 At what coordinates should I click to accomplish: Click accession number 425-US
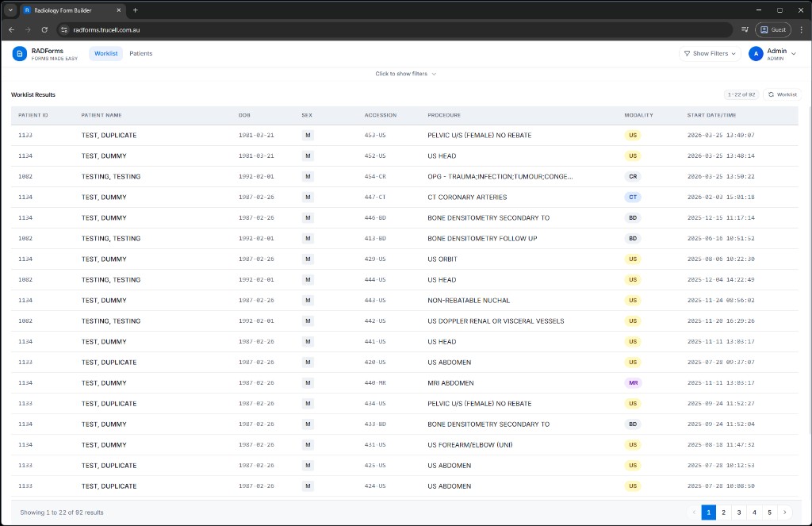point(375,466)
